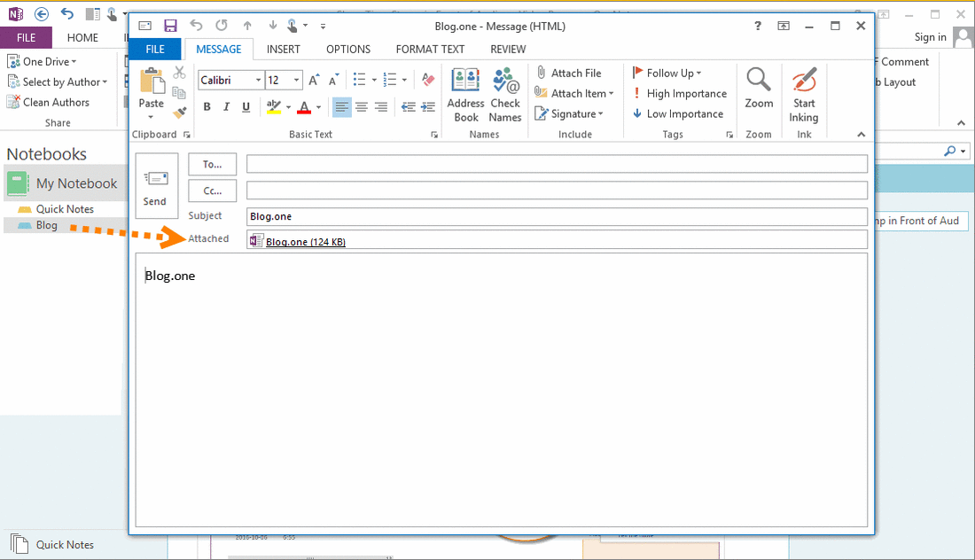This screenshot has width=975, height=560.
Task: Click the To... button
Action: pyautogui.click(x=212, y=164)
